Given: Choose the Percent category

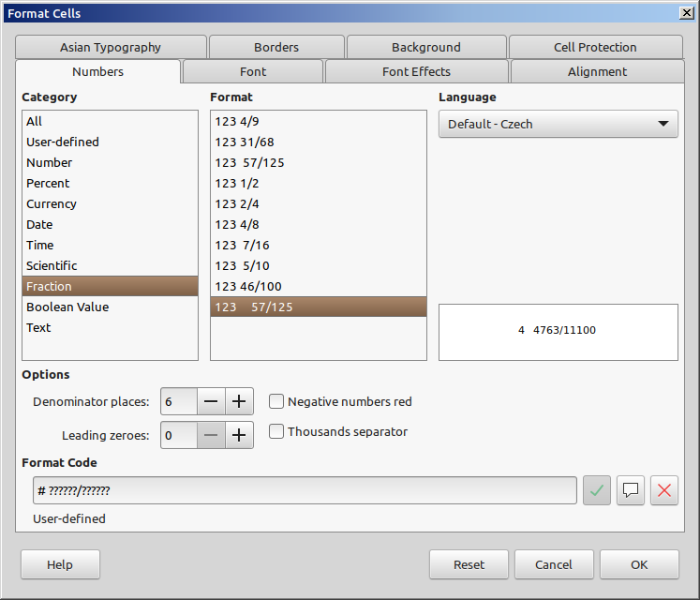Looking at the screenshot, I should coord(110,183).
